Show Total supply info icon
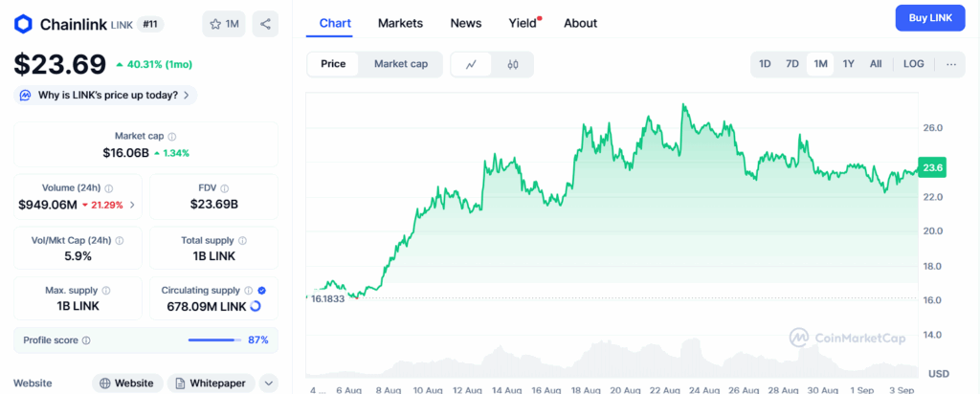This screenshot has width=980, height=394. coord(242,240)
